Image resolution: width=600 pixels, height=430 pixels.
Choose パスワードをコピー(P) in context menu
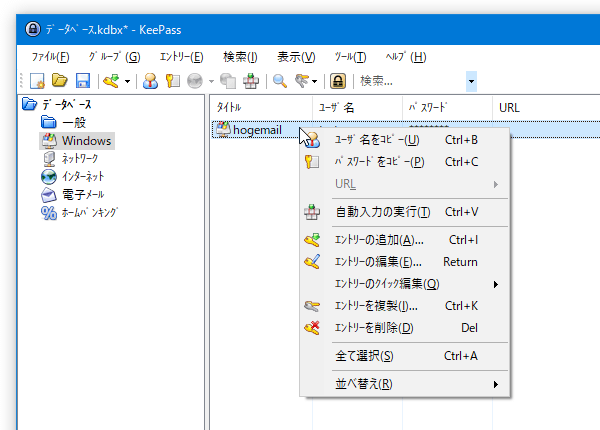point(405,162)
